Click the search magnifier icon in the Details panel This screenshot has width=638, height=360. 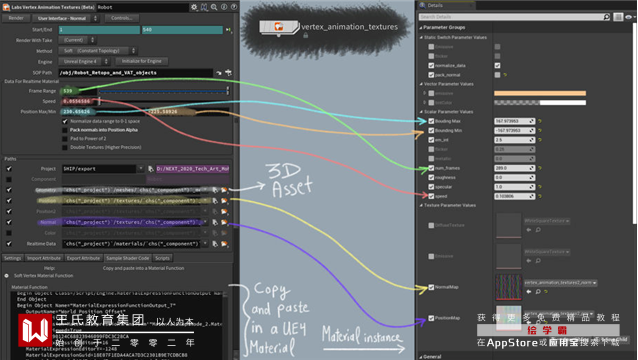pyautogui.click(x=606, y=17)
